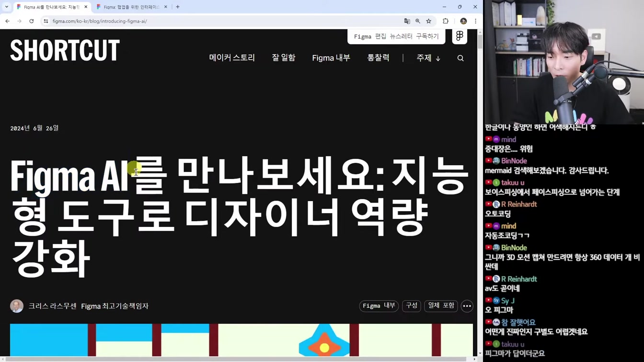Reload the Figma blog page
Screen dimensions: 644x362
[32, 21]
